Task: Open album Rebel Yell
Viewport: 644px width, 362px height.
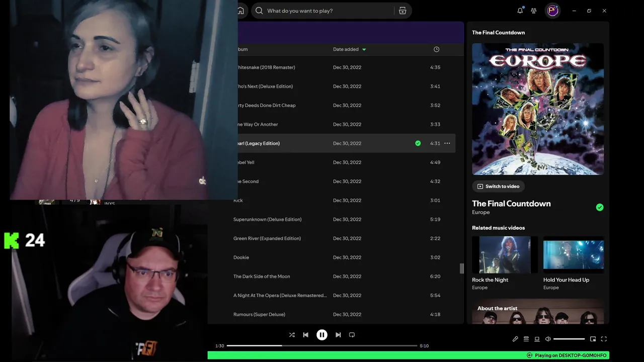Action: pyautogui.click(x=246, y=162)
